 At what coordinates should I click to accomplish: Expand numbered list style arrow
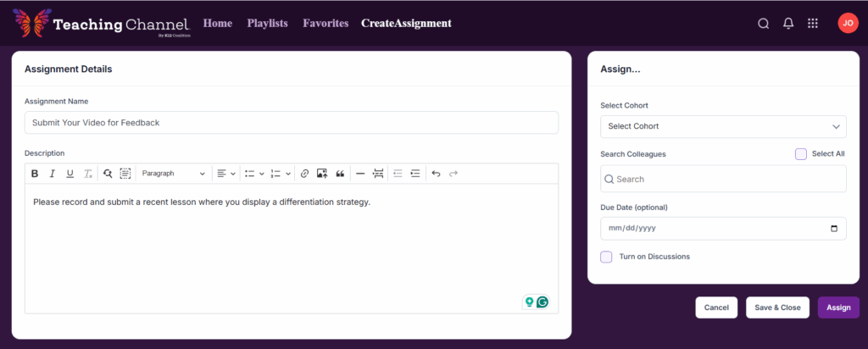point(288,174)
